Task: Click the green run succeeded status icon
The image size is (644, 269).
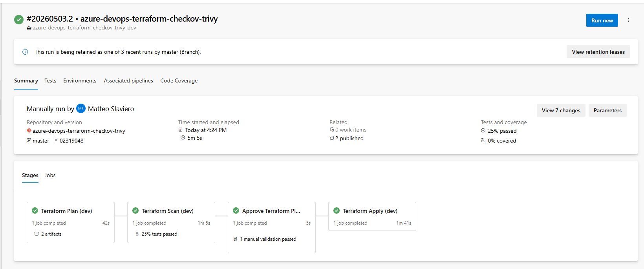Action: tap(19, 19)
